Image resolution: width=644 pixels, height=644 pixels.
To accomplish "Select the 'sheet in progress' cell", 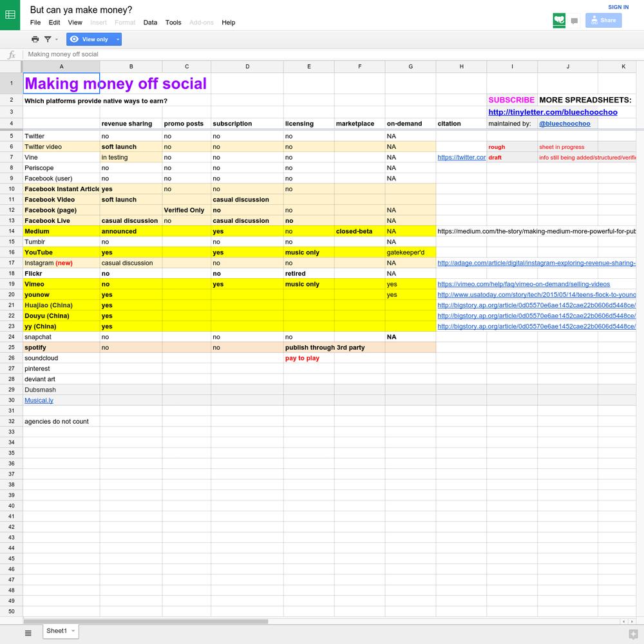I will tap(567, 147).
